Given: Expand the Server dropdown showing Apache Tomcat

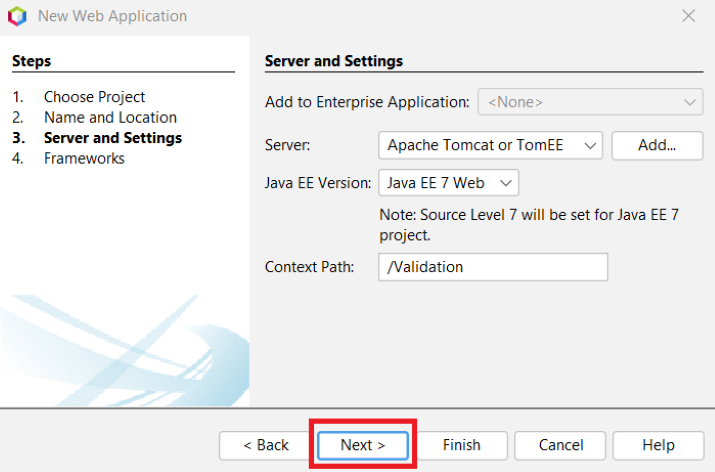Looking at the screenshot, I should pos(490,145).
